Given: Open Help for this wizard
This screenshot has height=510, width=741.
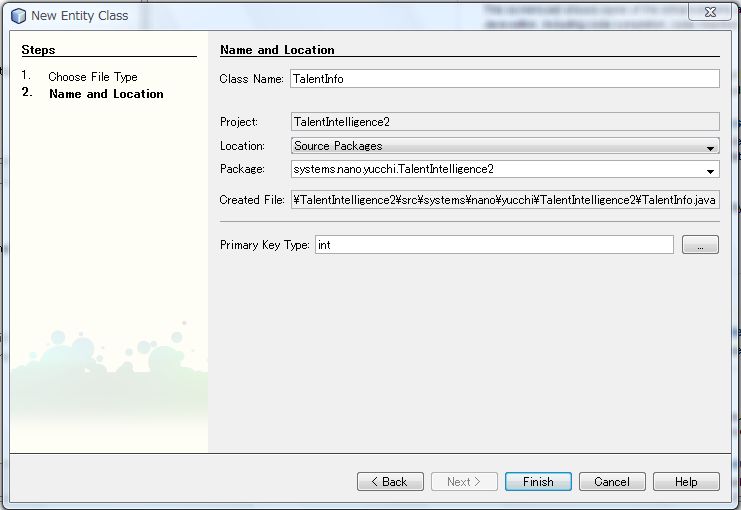Looking at the screenshot, I should [x=686, y=482].
